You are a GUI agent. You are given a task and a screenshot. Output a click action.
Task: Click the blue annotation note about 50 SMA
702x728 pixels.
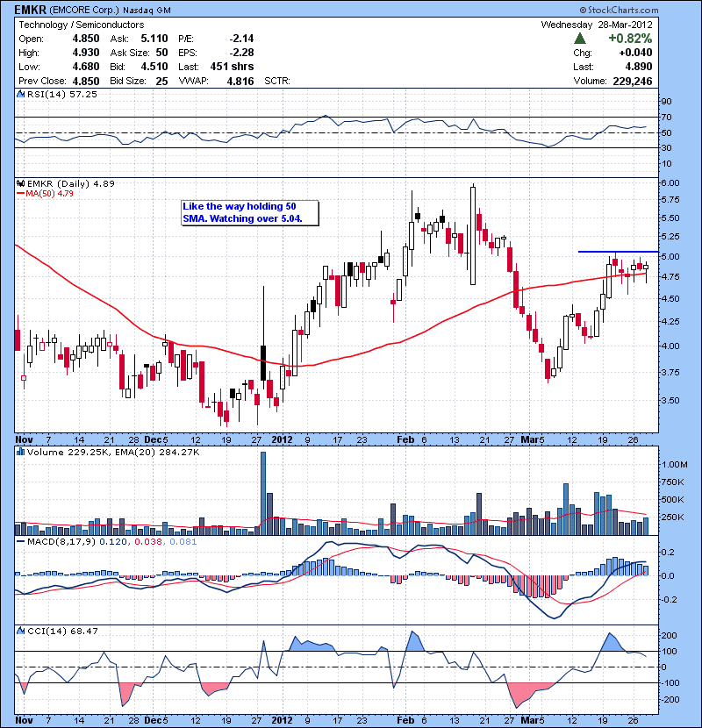pos(250,212)
